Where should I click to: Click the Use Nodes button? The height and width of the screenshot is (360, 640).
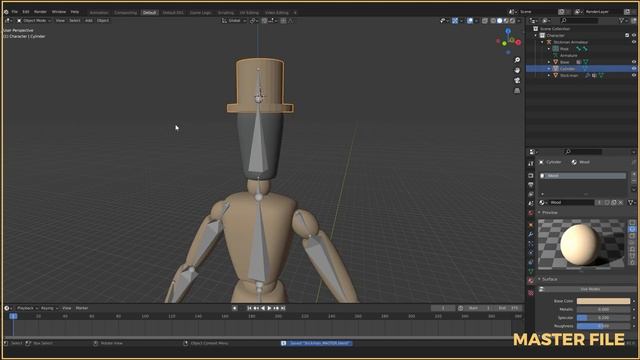(x=587, y=289)
